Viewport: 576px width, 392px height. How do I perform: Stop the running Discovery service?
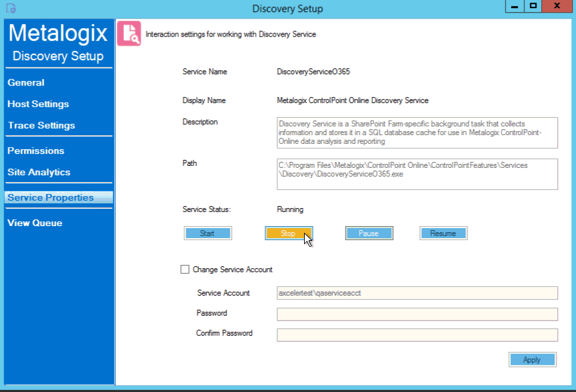click(289, 233)
